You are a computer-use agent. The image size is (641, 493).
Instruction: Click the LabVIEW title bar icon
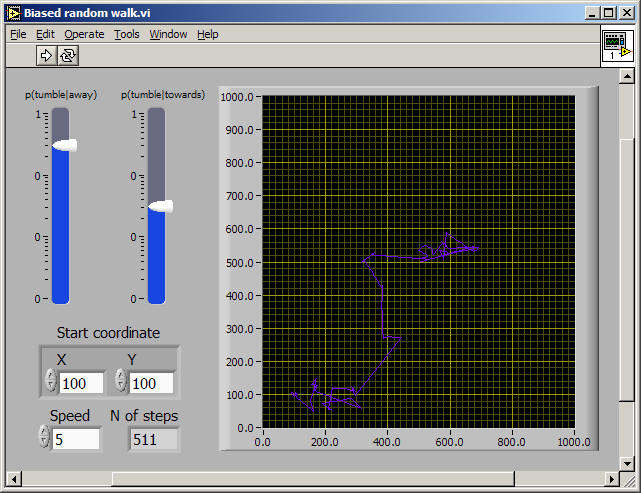pyautogui.click(x=13, y=13)
